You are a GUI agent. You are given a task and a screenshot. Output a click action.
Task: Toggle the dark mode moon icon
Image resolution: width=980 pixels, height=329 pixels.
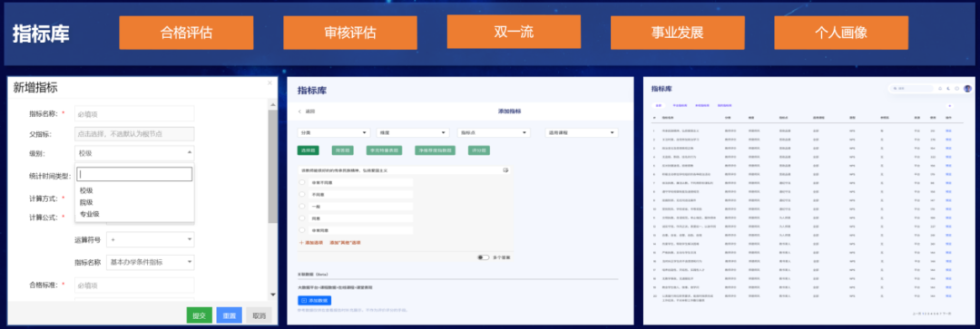click(x=948, y=89)
